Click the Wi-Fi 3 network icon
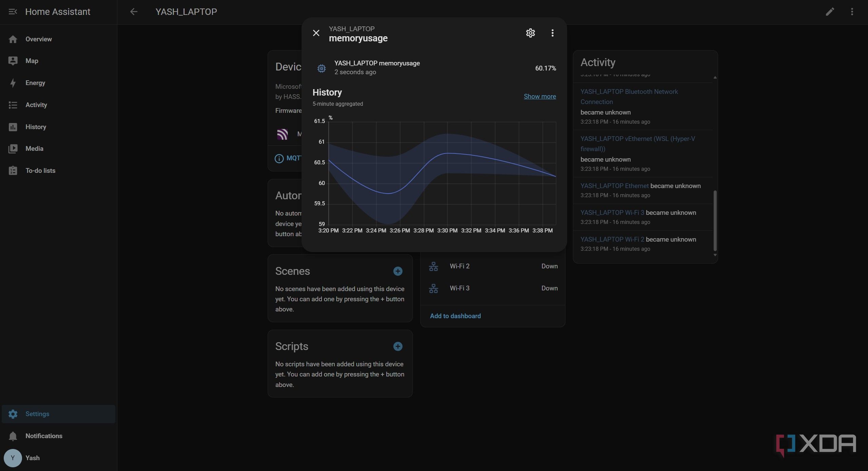The width and height of the screenshot is (868, 471). pyautogui.click(x=433, y=289)
